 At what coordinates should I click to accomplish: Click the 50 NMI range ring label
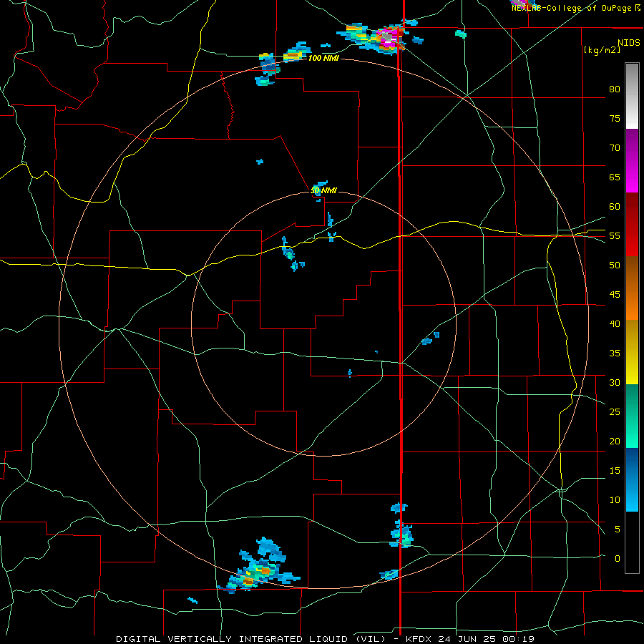pyautogui.click(x=323, y=190)
